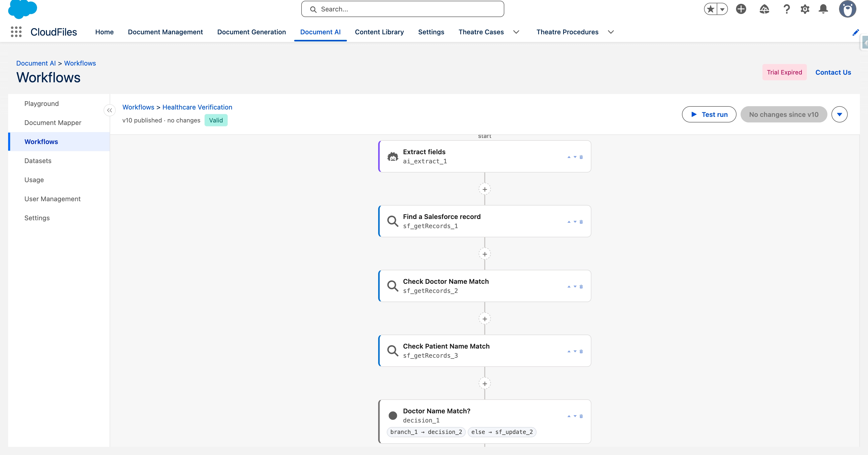Select Workflows in the sidebar
Image resolution: width=868 pixels, height=455 pixels.
click(x=59, y=142)
